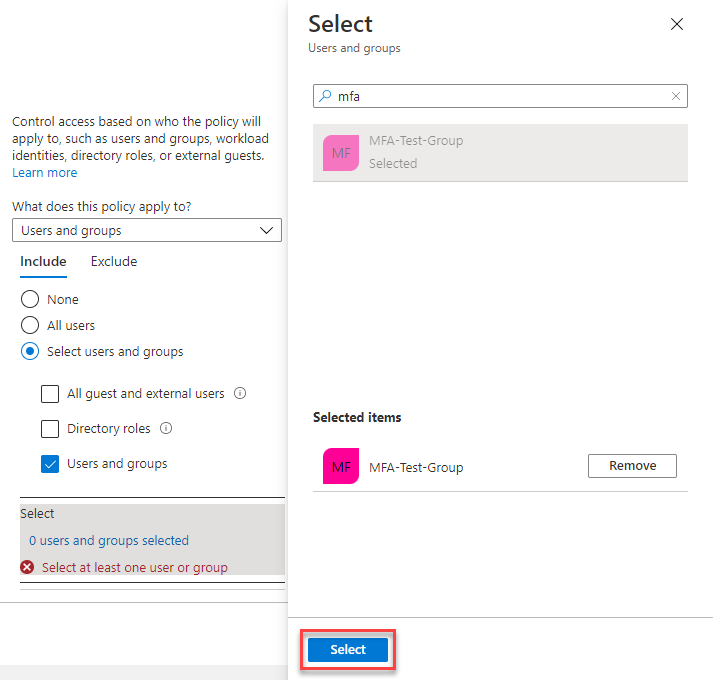Click the red error icon by validation message

(28, 567)
